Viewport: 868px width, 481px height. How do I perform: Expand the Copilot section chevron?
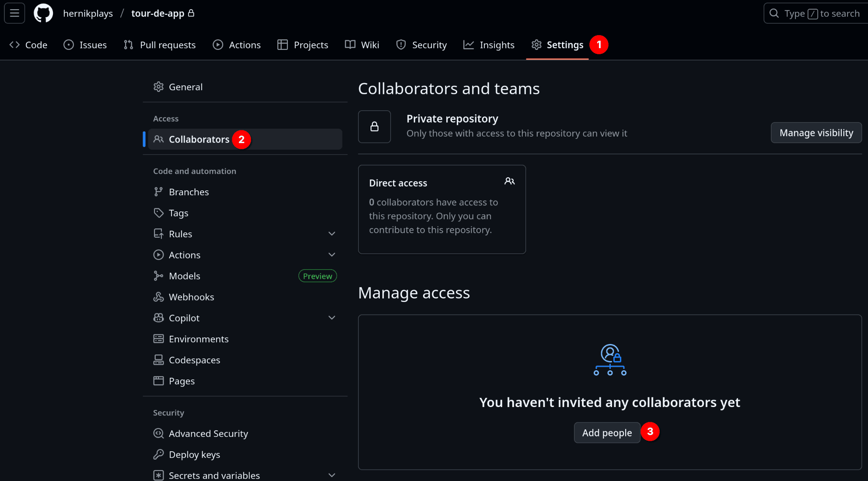[x=332, y=318]
